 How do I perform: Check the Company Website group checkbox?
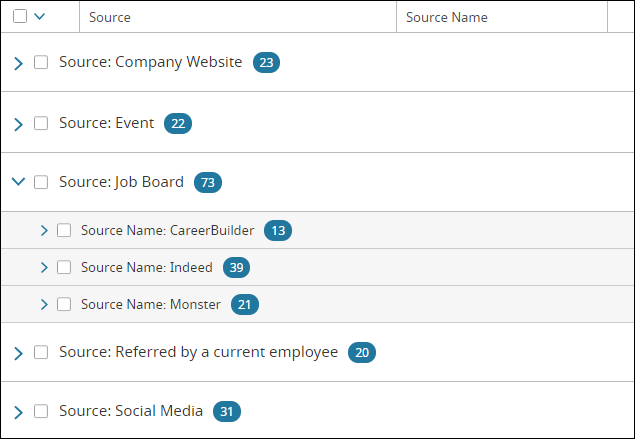click(41, 62)
